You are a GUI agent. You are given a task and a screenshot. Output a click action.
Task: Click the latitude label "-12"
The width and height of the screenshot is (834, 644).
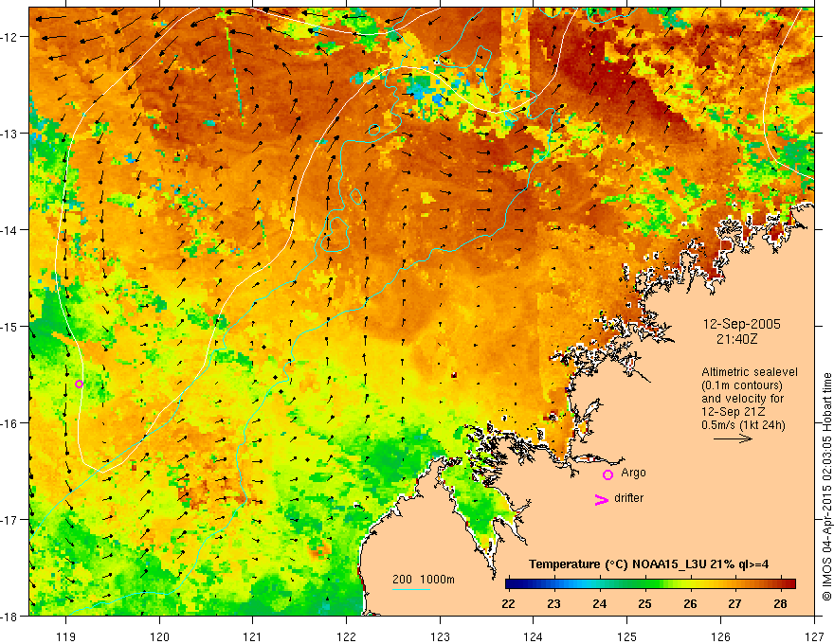tap(10, 37)
